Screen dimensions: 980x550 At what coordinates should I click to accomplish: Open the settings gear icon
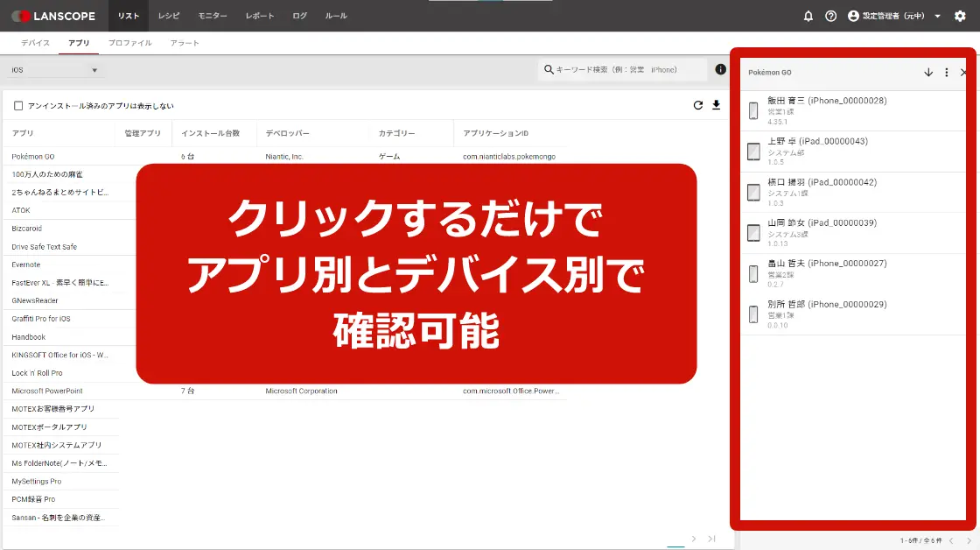click(x=960, y=17)
